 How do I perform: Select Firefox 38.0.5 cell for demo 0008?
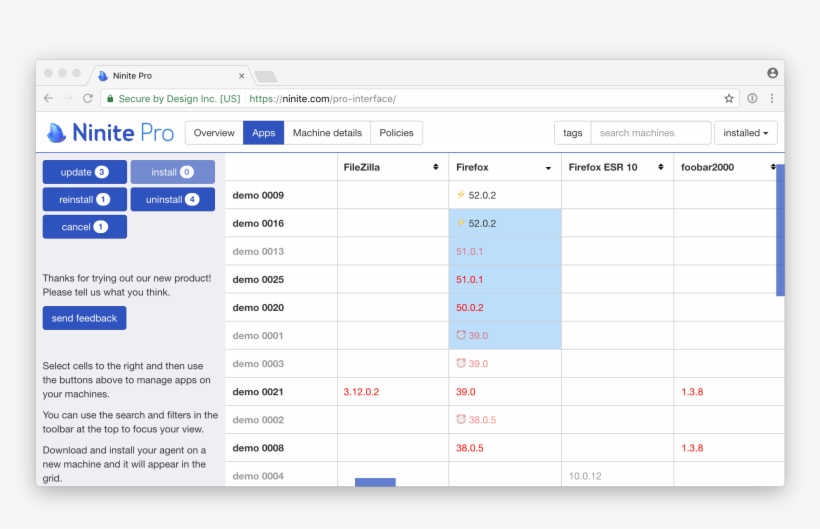(505, 447)
